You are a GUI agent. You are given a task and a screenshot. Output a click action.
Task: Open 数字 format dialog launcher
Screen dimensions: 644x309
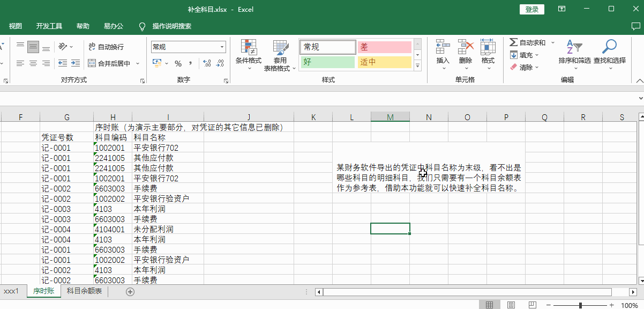point(226,80)
